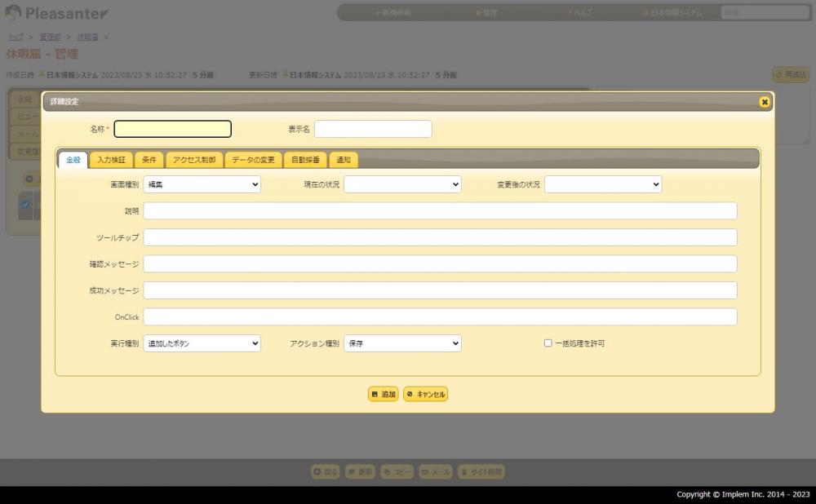Open the アクセス制御 tab

click(194, 160)
